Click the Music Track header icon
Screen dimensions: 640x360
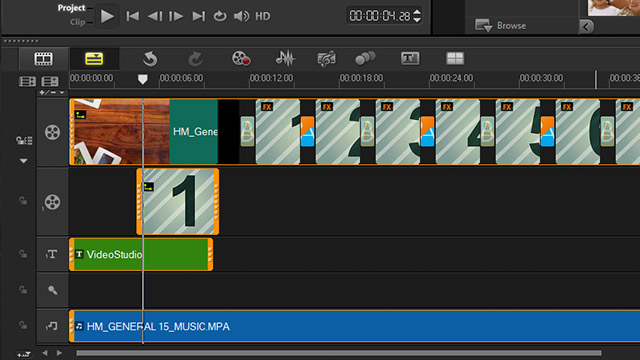(51, 326)
